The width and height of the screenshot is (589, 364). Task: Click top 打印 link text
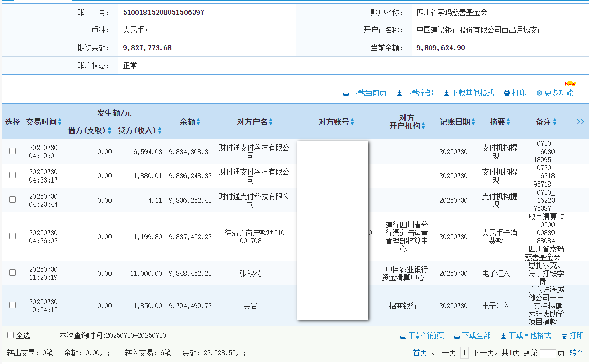[x=519, y=93]
